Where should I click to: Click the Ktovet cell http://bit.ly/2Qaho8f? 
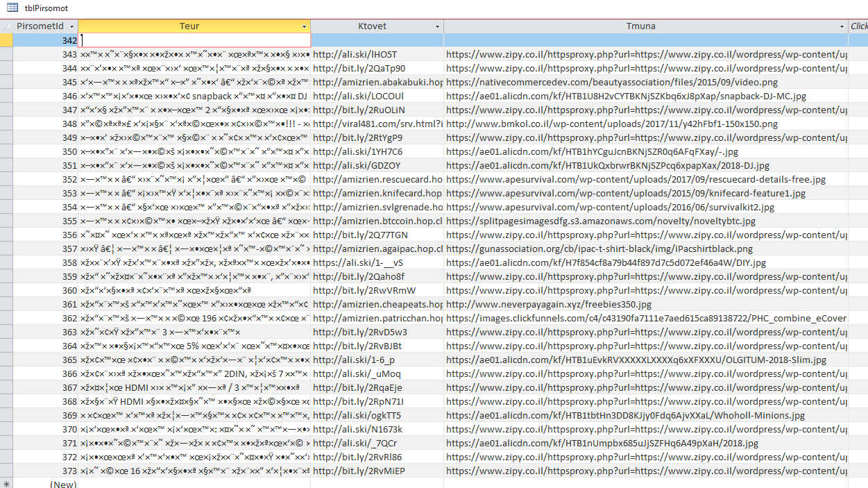coord(377,276)
